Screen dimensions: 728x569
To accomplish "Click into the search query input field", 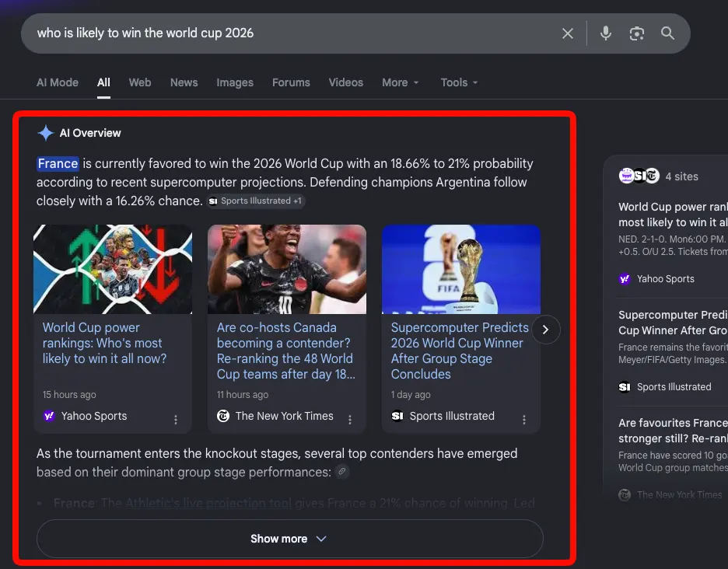I will coord(292,33).
